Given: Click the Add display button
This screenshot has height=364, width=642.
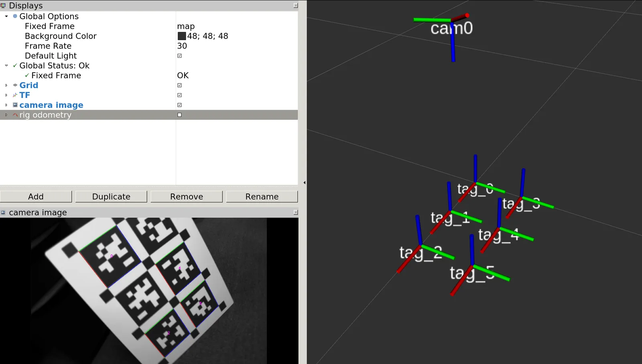Looking at the screenshot, I should pos(36,197).
